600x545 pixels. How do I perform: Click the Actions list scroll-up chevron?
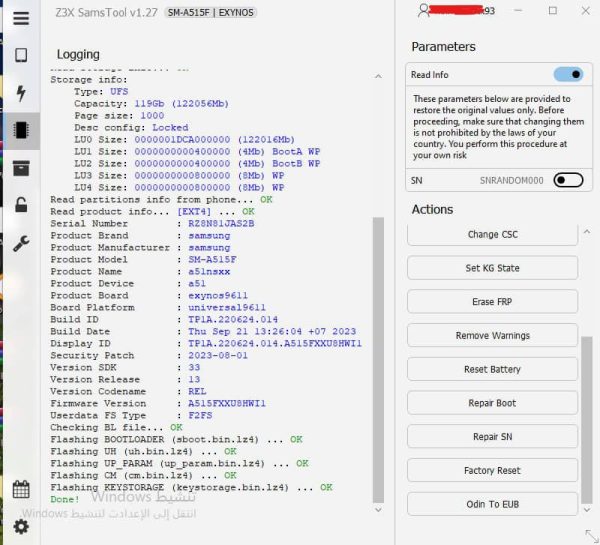(x=587, y=232)
